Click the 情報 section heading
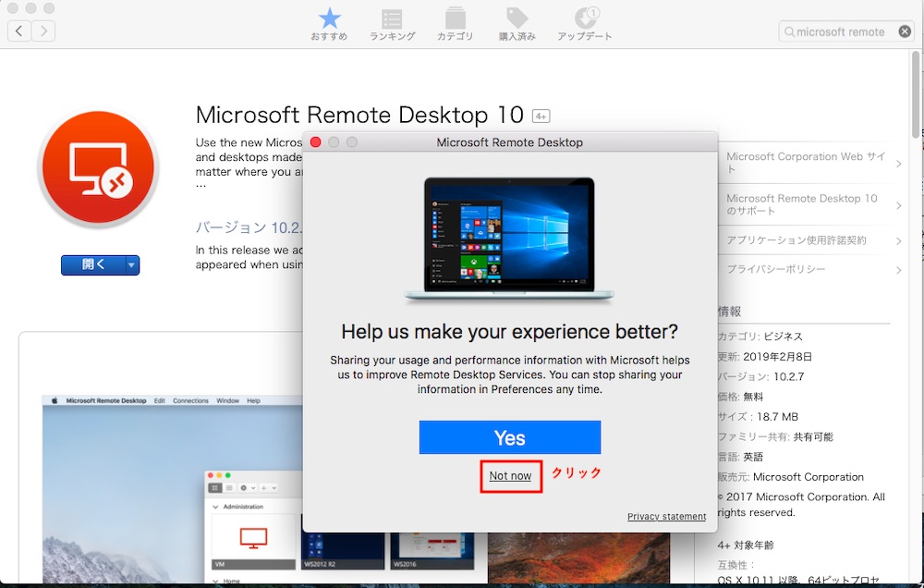Viewport: 924px width, 588px height. (730, 312)
